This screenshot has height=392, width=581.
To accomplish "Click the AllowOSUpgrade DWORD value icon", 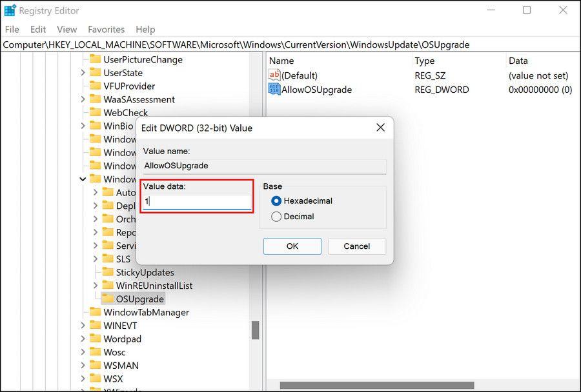I will (274, 90).
